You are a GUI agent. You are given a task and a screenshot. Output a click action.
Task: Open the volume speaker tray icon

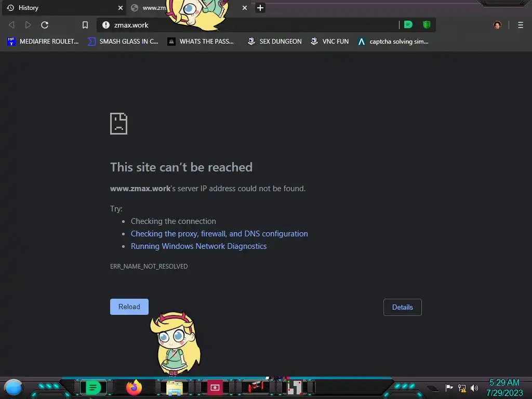pos(474,388)
